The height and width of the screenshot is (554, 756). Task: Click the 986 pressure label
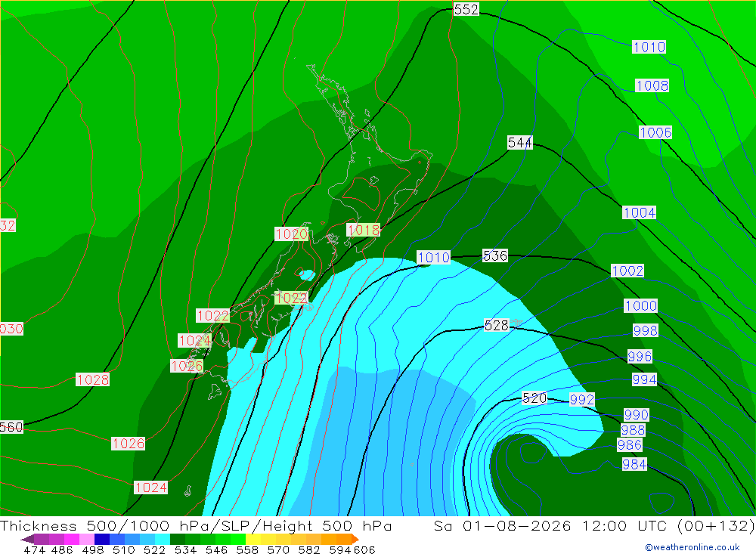point(630,445)
